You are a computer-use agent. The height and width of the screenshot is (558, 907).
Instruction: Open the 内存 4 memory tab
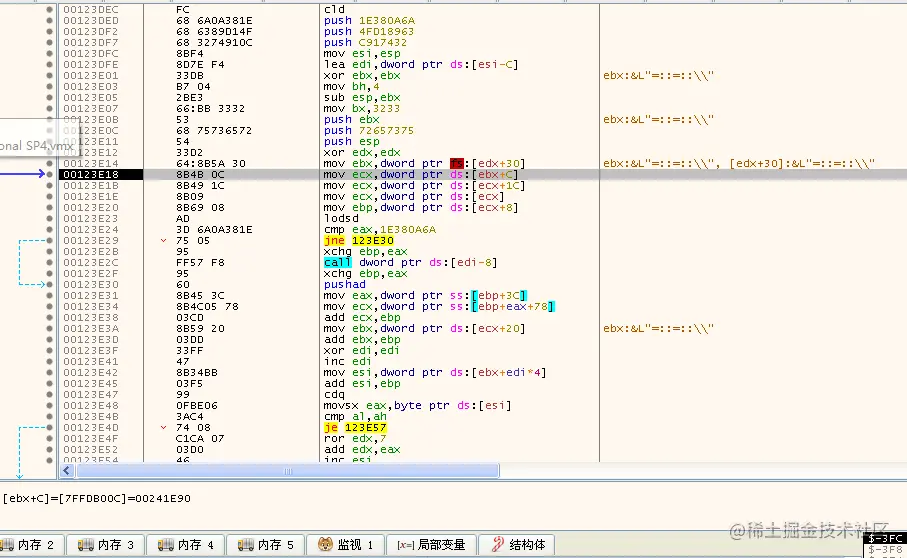coord(186,545)
